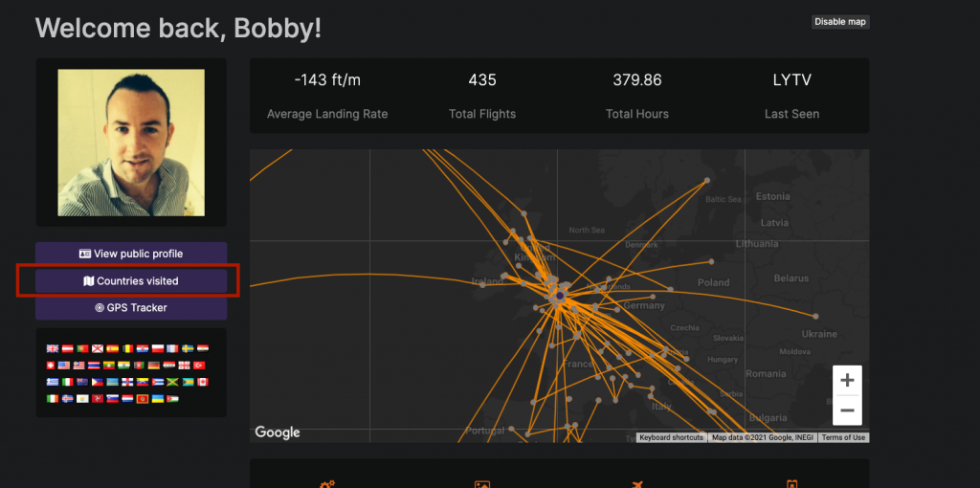The image size is (980, 488).
Task: Click Bobby's profile photo
Action: point(131,143)
